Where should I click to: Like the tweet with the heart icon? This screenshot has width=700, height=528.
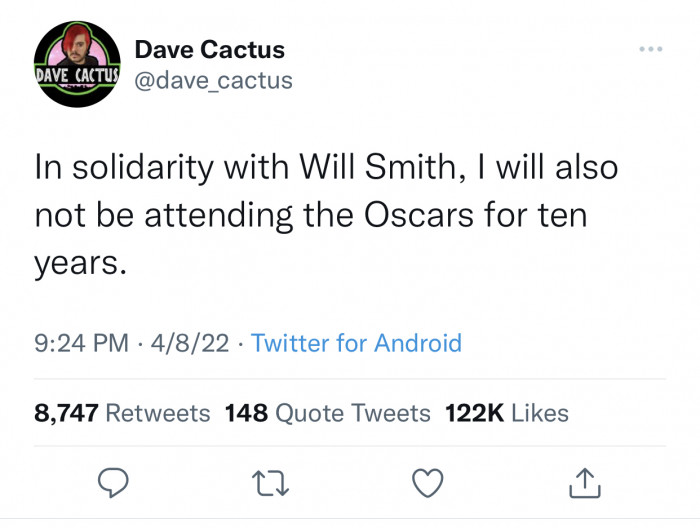428,483
